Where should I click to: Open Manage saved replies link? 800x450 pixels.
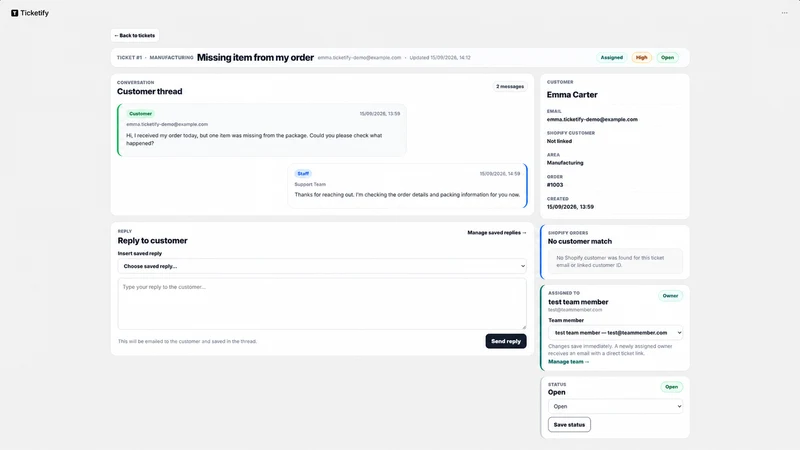click(x=496, y=233)
